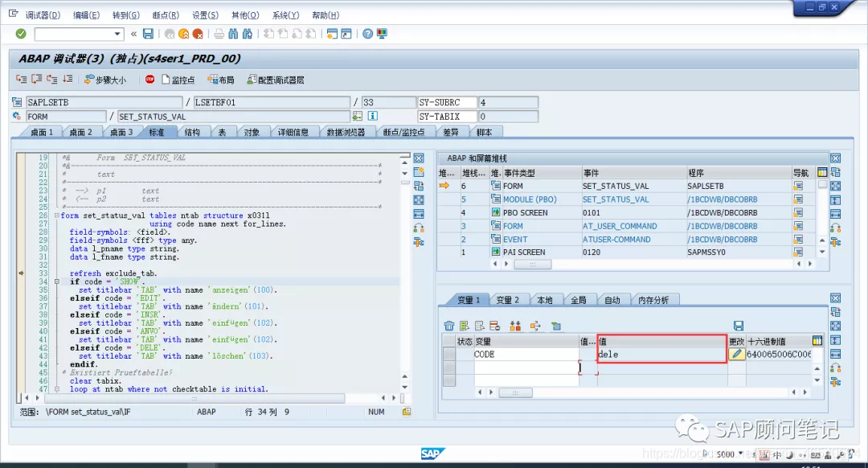This screenshot has width=868, height=468.
Task: Click the Execute (step over) debugger icon
Action: 36,79
